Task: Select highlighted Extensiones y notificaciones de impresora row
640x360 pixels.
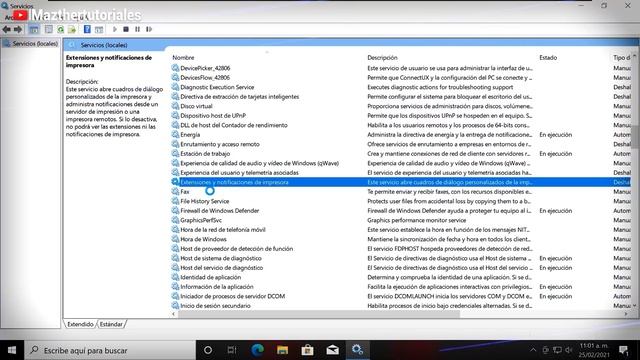Action: pyautogui.click(x=401, y=182)
